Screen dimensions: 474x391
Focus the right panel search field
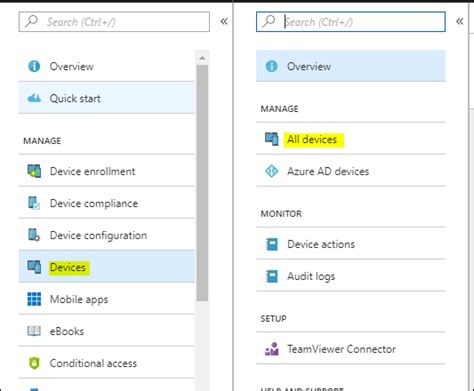(351, 22)
